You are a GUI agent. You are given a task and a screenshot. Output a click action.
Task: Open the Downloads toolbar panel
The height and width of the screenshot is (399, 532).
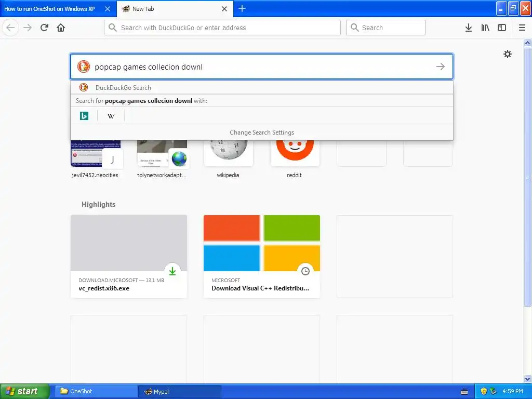point(468,28)
